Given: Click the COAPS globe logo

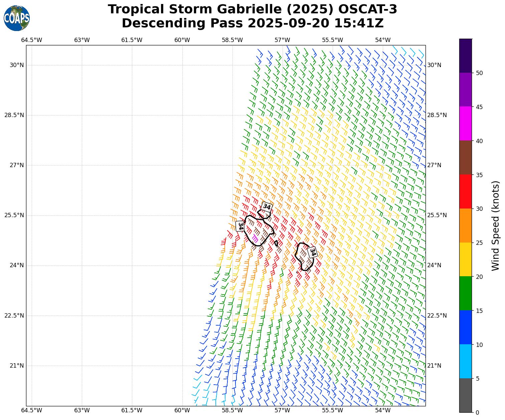Looking at the screenshot, I should [17, 18].
